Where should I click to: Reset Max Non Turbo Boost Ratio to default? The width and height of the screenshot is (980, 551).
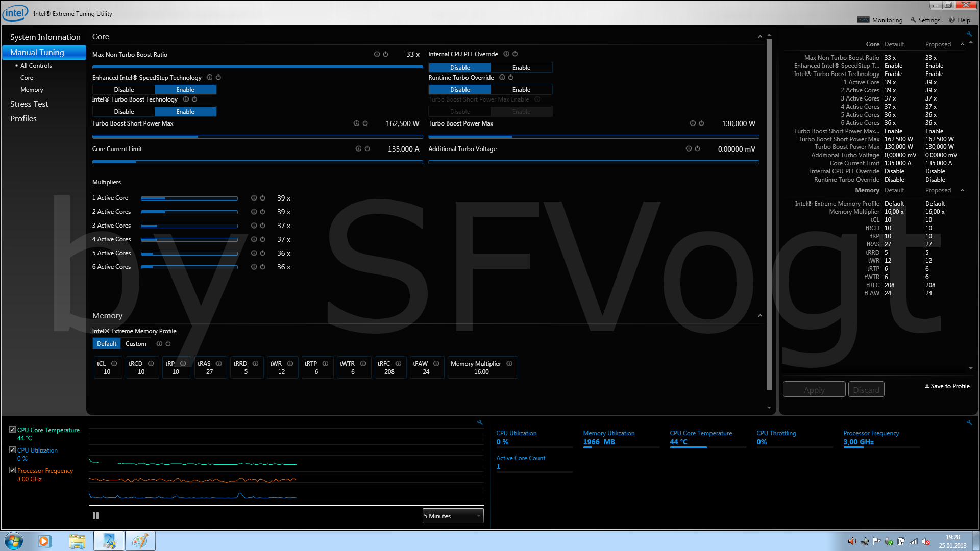click(x=386, y=54)
